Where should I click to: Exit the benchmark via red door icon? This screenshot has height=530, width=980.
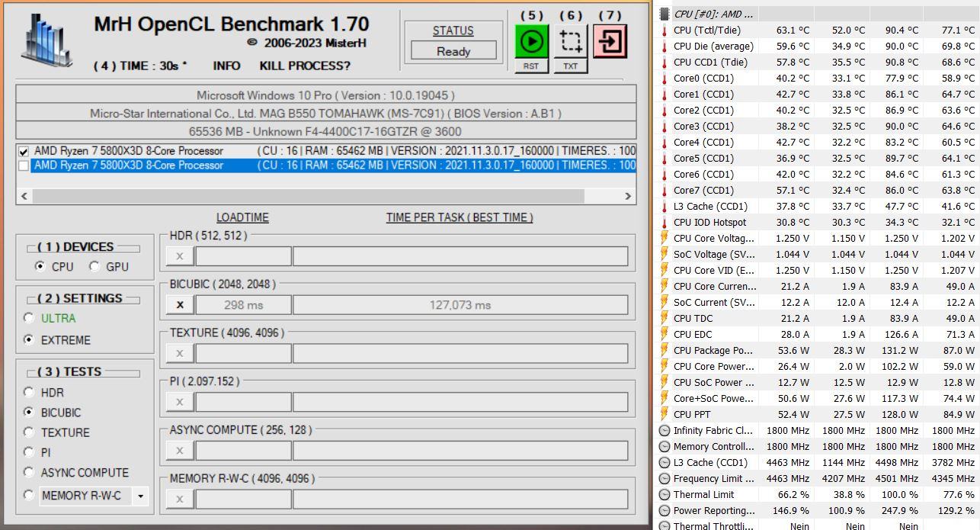tap(610, 41)
